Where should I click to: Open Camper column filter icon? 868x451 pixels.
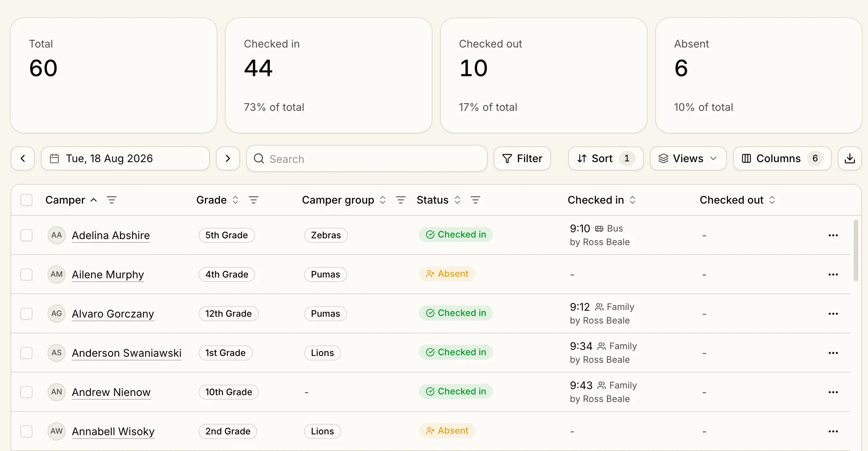[112, 200]
